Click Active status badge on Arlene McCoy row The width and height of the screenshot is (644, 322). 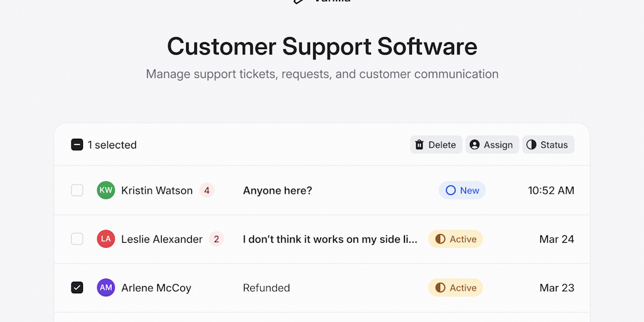click(x=456, y=288)
